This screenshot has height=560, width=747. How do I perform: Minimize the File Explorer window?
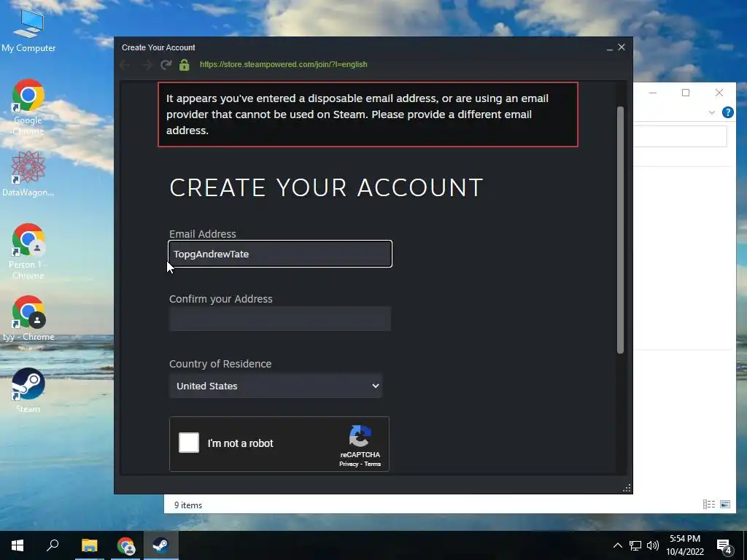click(x=653, y=93)
